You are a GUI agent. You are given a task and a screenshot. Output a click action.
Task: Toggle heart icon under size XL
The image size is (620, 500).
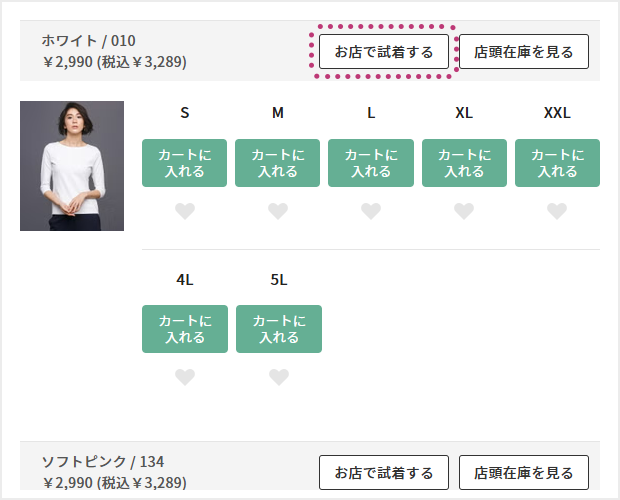[464, 211]
